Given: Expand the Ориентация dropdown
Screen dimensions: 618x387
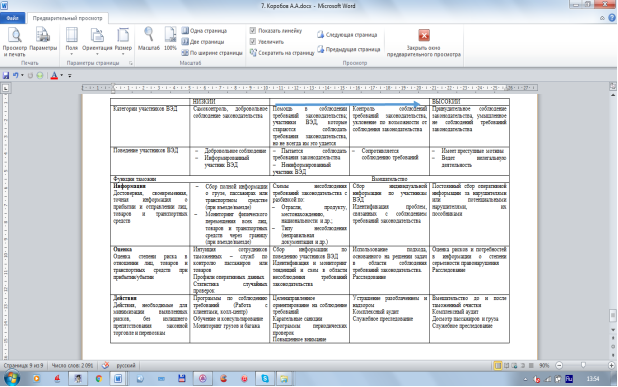Looking at the screenshot, I should coord(97,42).
